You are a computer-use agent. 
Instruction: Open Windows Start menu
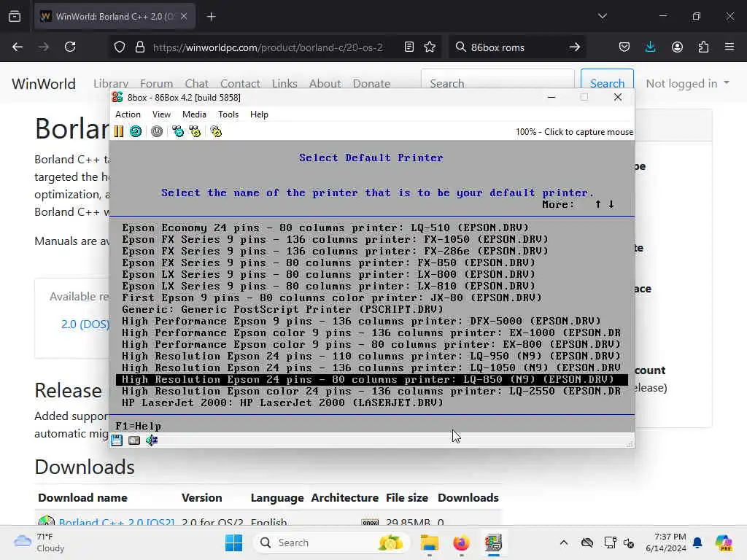tap(233, 542)
